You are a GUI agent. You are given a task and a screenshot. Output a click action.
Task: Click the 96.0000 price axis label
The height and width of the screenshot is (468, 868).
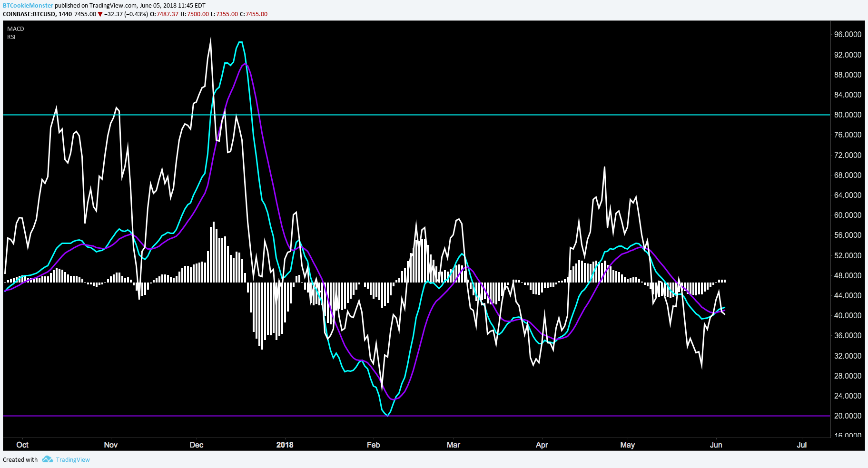[848, 34]
